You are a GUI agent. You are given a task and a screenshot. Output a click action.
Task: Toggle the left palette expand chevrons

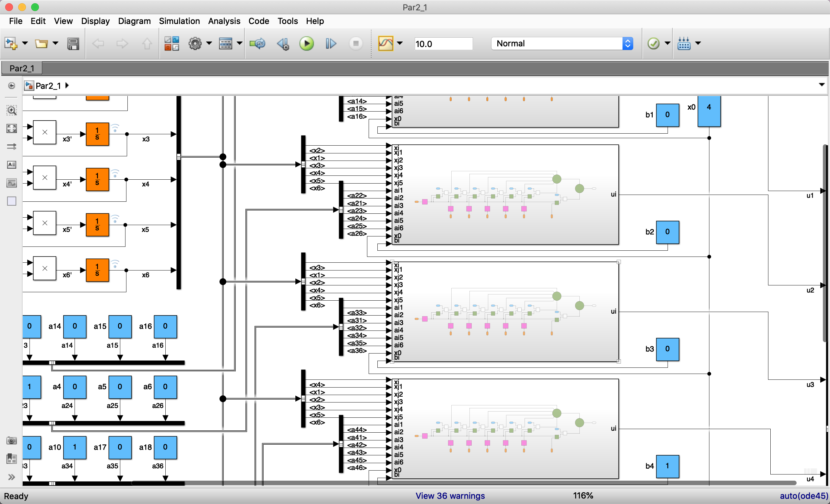tap(11, 477)
